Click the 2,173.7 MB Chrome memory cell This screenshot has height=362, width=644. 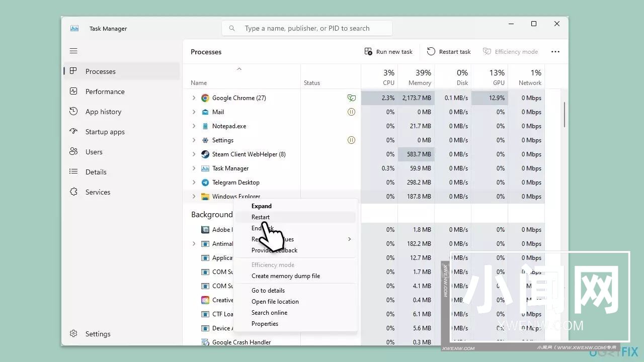tap(416, 98)
